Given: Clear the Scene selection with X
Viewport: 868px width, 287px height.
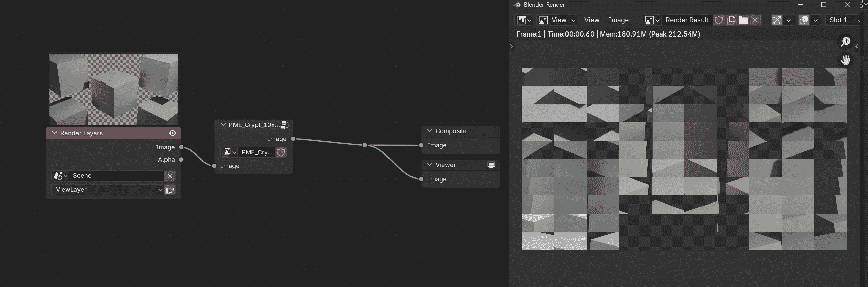Looking at the screenshot, I should [x=170, y=176].
